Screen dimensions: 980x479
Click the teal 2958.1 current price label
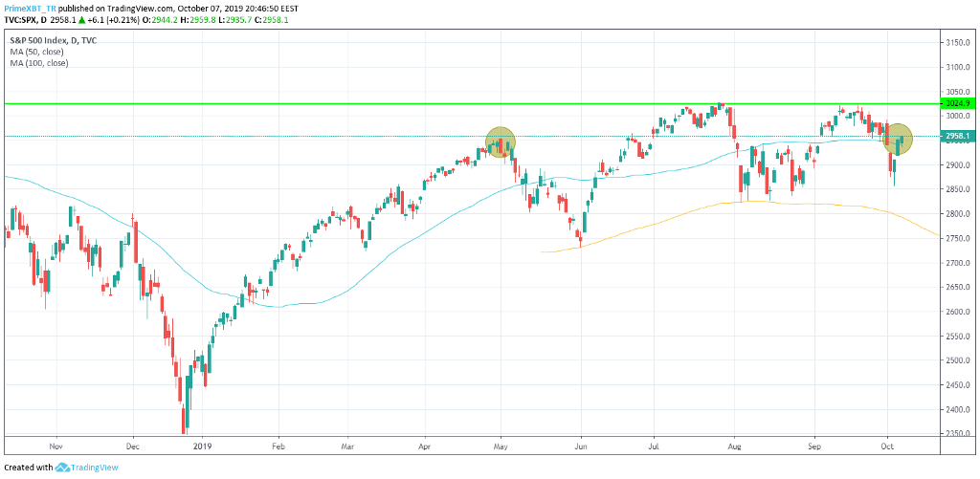pyautogui.click(x=957, y=137)
